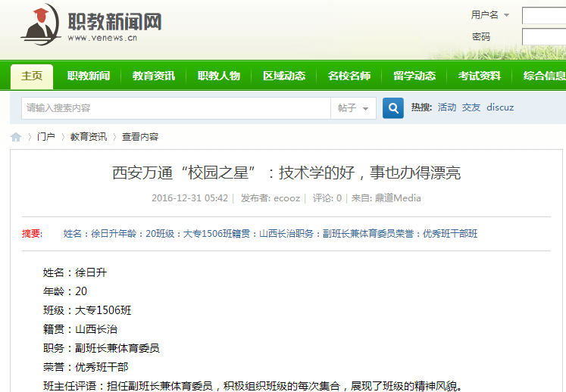Switch to the 区域动态 section

(284, 76)
